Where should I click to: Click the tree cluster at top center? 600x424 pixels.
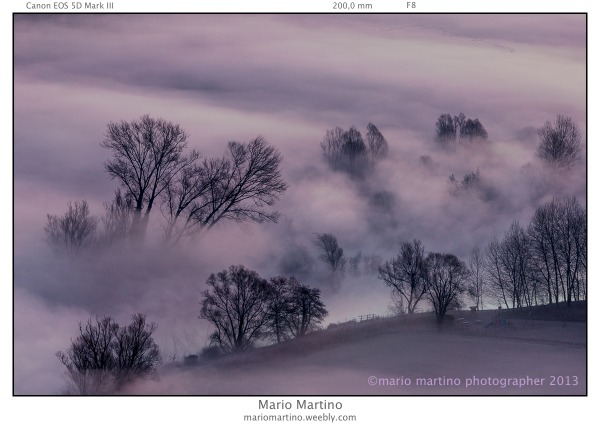coord(352,147)
